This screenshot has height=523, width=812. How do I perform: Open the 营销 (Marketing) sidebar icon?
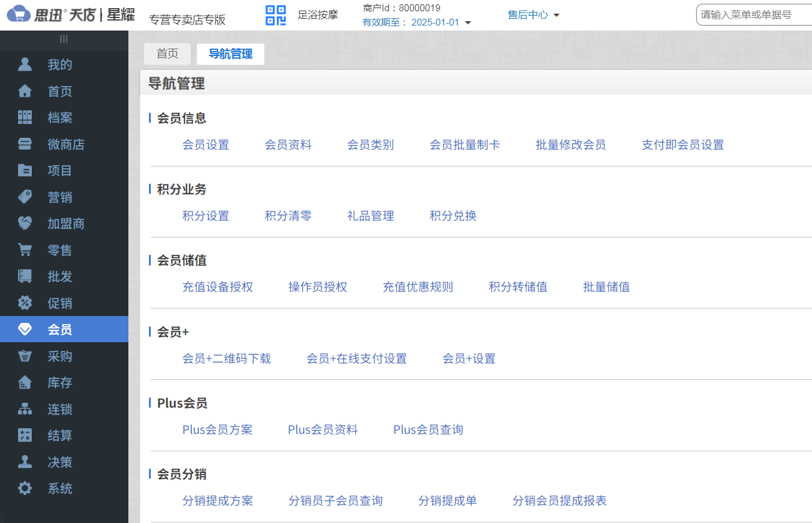click(x=26, y=197)
